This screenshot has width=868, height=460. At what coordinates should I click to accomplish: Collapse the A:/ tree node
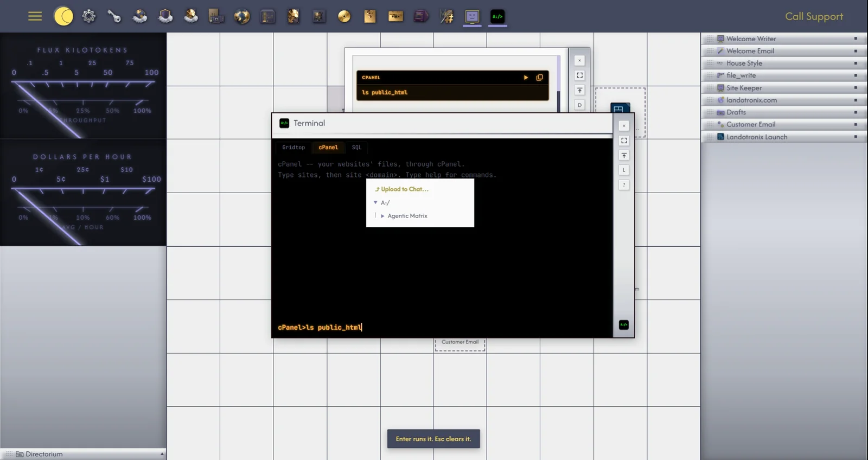pos(375,202)
